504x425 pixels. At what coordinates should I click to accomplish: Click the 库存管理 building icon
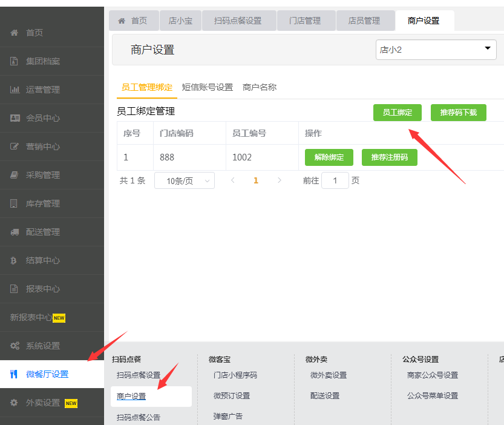pyautogui.click(x=14, y=203)
